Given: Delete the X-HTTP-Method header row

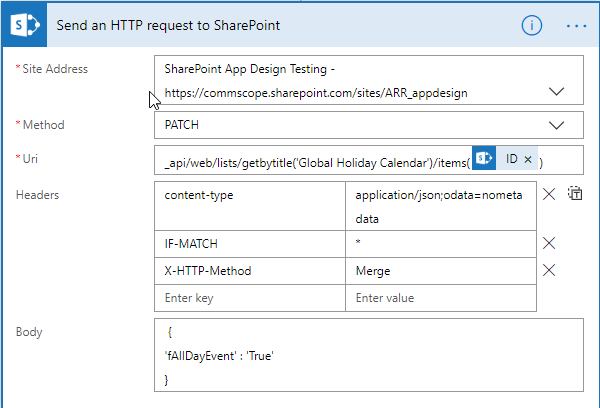Looking at the screenshot, I should (548, 270).
